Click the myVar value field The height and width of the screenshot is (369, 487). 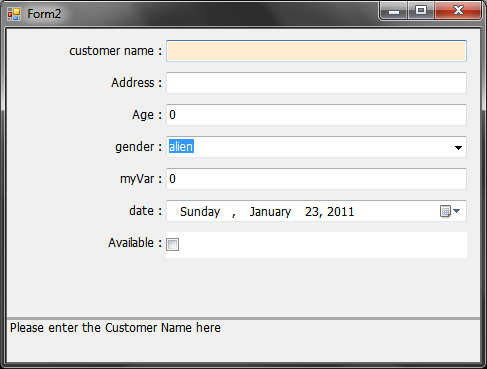point(316,179)
